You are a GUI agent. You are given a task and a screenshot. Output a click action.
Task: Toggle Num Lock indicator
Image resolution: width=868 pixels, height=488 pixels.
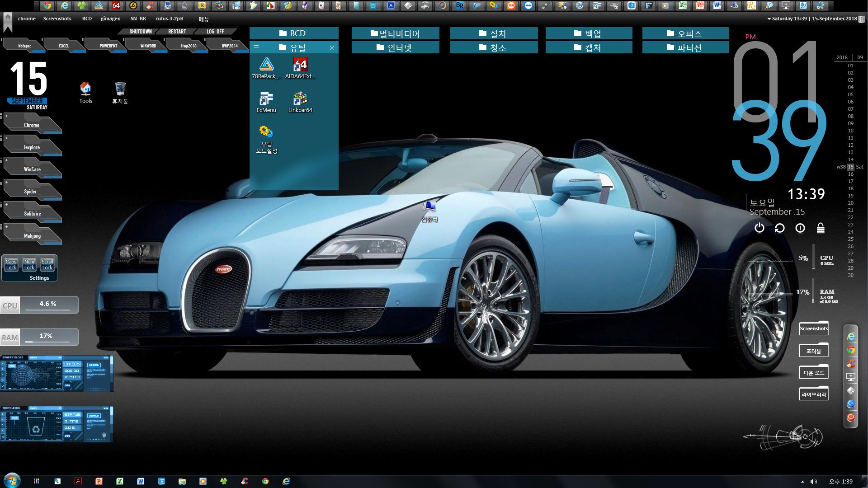(x=29, y=265)
